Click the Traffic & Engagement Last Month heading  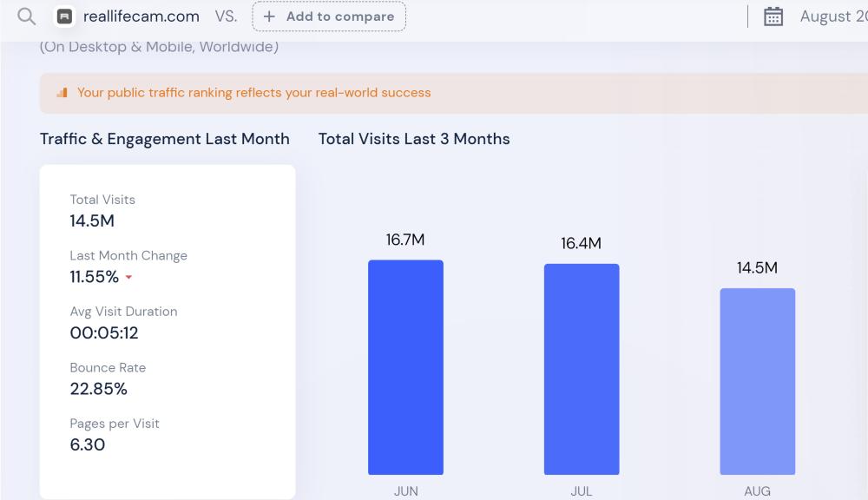point(165,139)
